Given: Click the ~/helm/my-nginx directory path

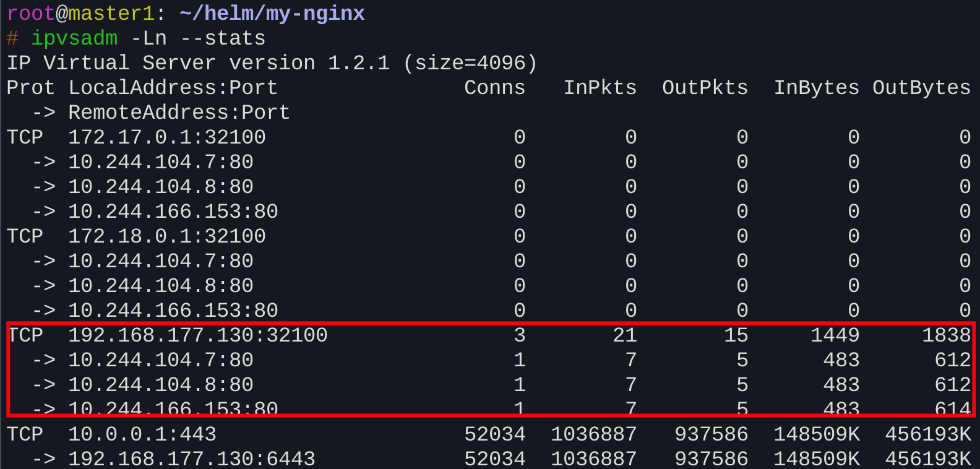Looking at the screenshot, I should [272, 14].
